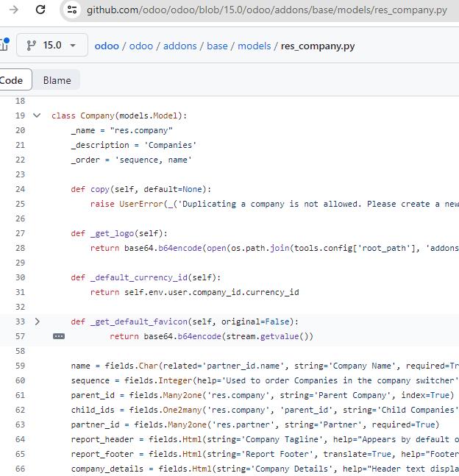Click return self.env.user.company_id.currency_id line
Viewport: 459px width, 476px height.
coord(195,292)
